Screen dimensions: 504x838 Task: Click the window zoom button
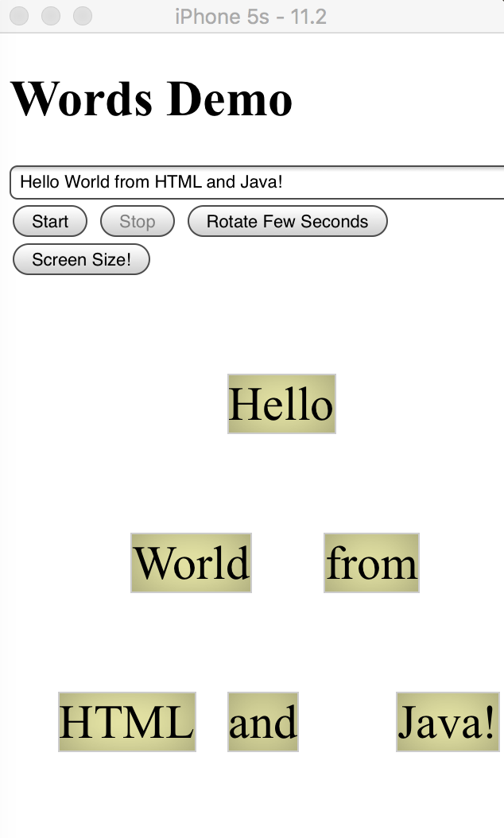83,16
